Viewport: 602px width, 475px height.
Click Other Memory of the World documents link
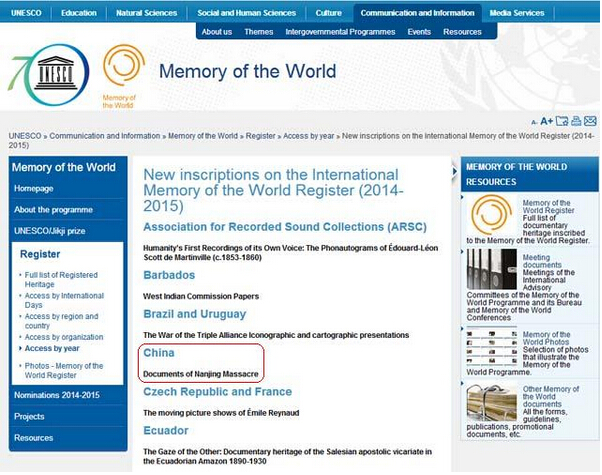[551, 397]
